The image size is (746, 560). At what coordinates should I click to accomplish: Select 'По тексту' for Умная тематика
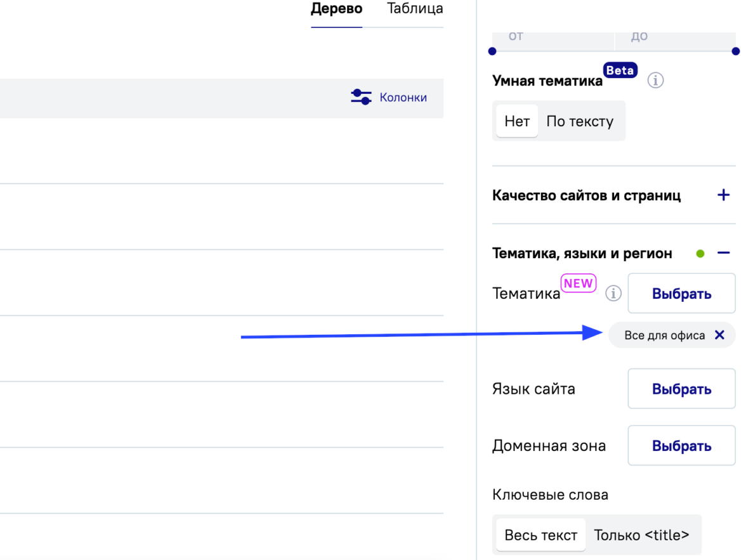[580, 121]
